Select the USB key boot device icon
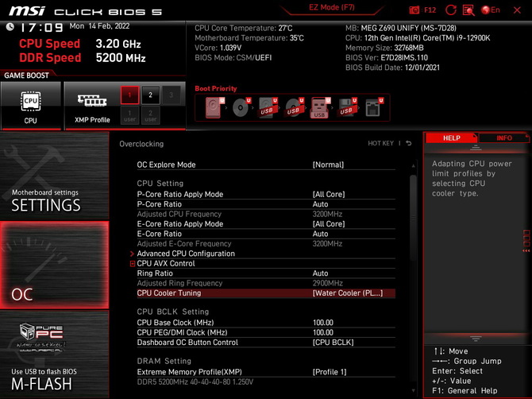Viewport: 532px width, 399px height. click(320, 107)
